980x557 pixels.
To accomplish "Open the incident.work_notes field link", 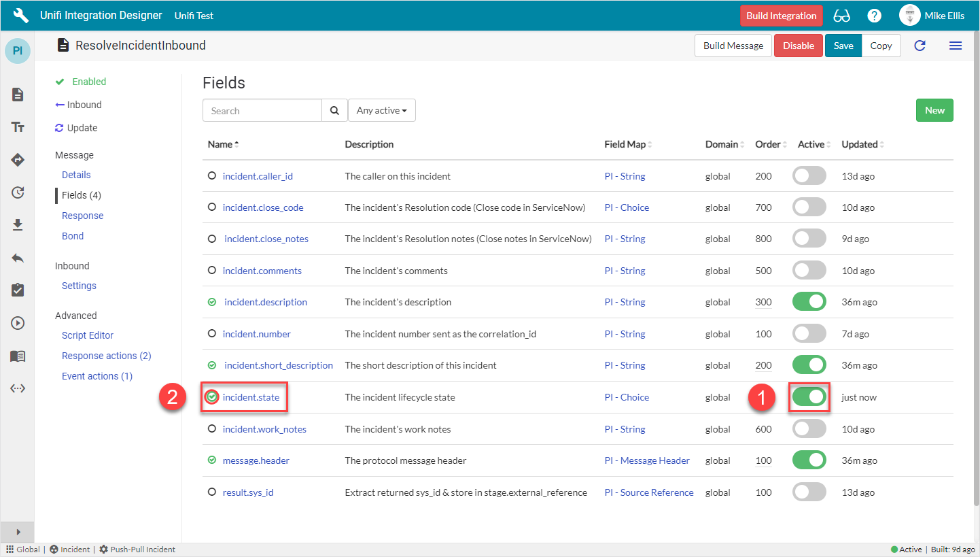I will coord(264,429).
